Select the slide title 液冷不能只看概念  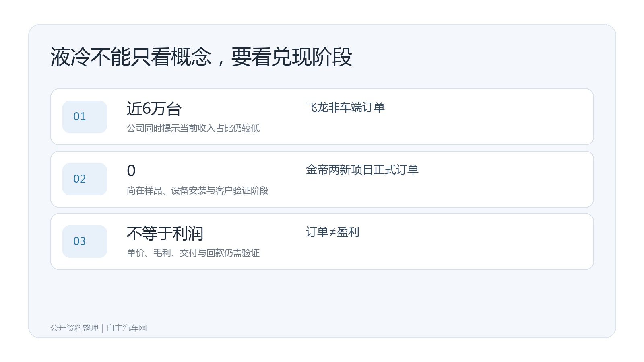(131, 57)
